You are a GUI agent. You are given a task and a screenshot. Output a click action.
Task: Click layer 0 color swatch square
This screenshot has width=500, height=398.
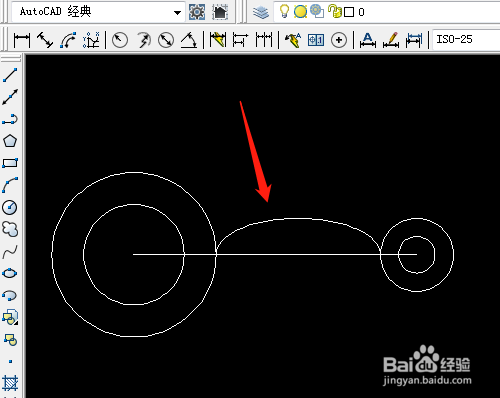[x=349, y=12]
